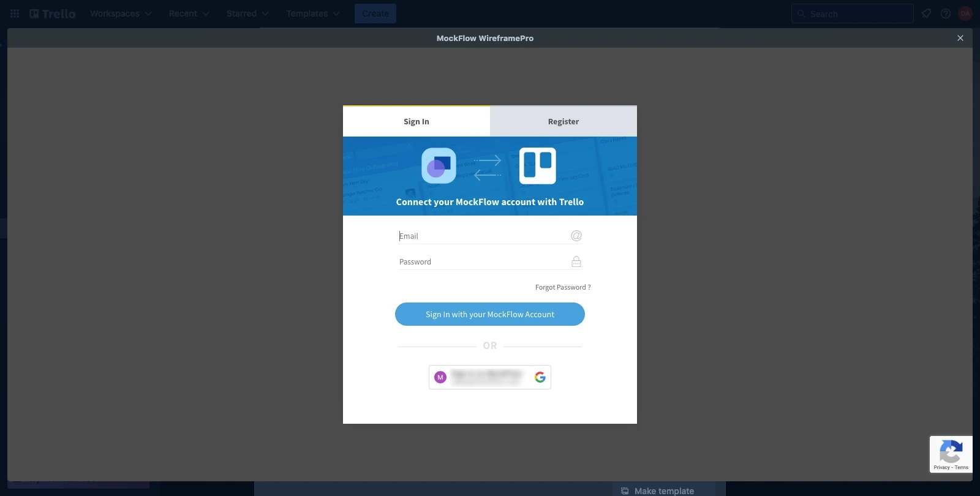Expand the Starred dropdown
Screen dimensions: 980x496
coord(247,13)
